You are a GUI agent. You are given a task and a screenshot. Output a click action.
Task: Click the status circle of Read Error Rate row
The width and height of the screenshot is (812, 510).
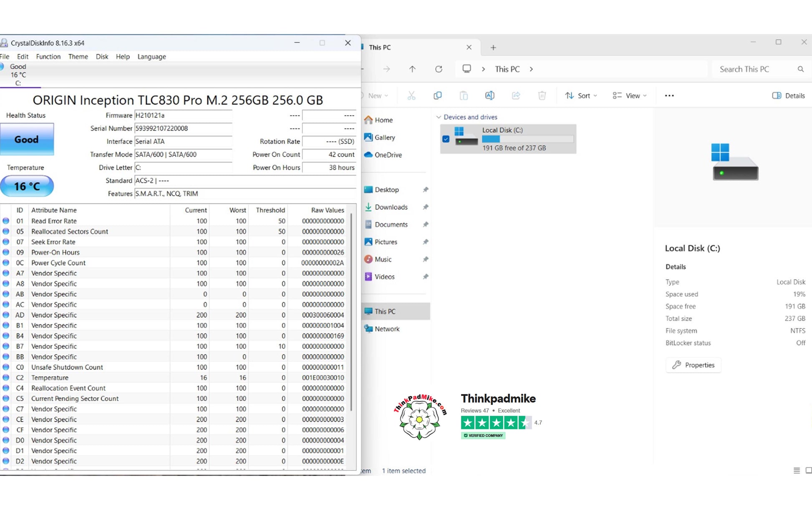click(x=6, y=221)
